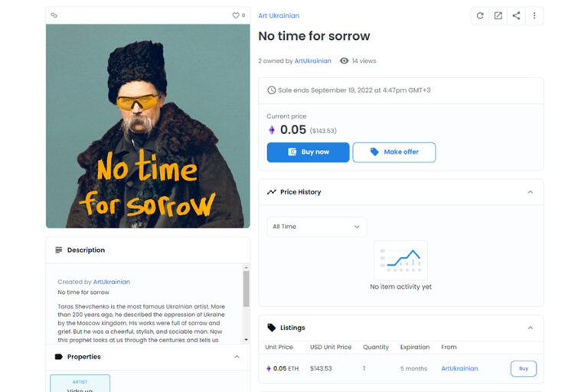Click the Price History chart icon
588x392 pixels.
(x=272, y=192)
